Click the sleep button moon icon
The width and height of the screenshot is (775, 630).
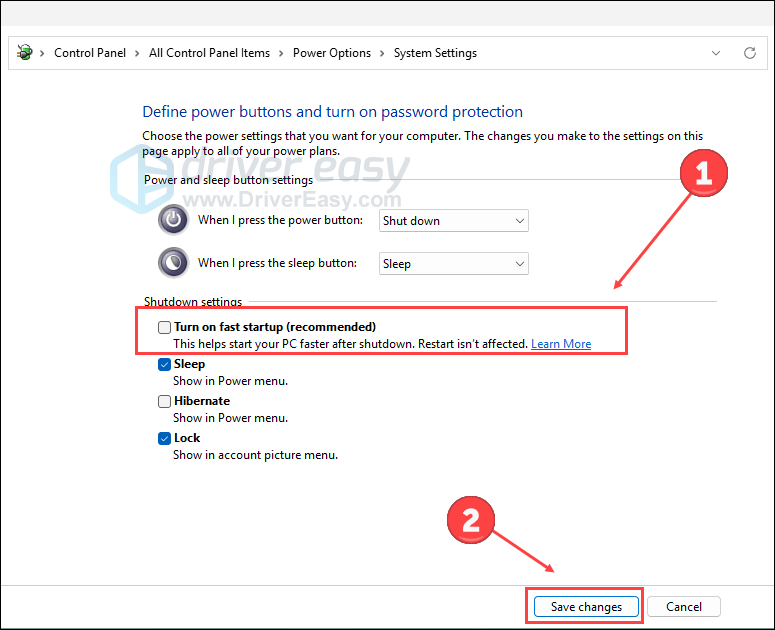point(173,263)
